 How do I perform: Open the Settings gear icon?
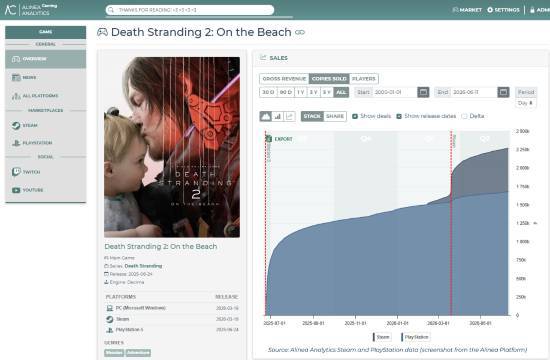490,10
